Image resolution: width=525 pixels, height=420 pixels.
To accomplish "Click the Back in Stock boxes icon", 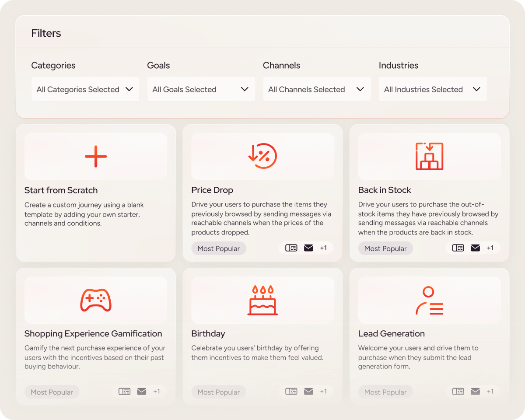I will pyautogui.click(x=429, y=156).
